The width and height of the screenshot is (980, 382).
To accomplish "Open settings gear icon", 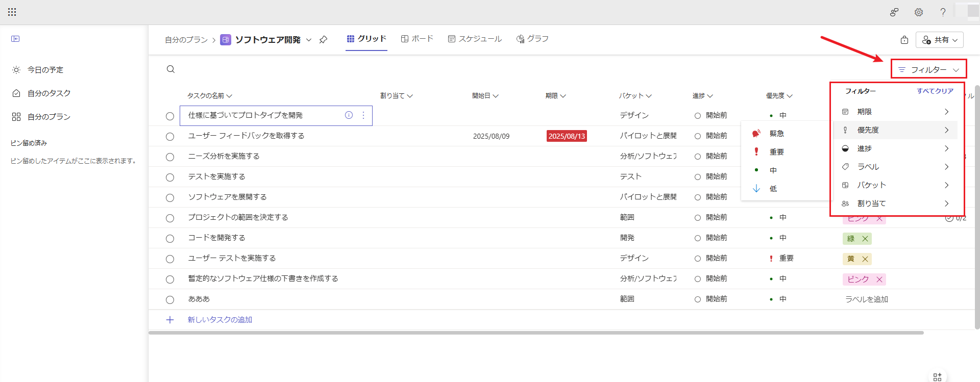I will 918,12.
